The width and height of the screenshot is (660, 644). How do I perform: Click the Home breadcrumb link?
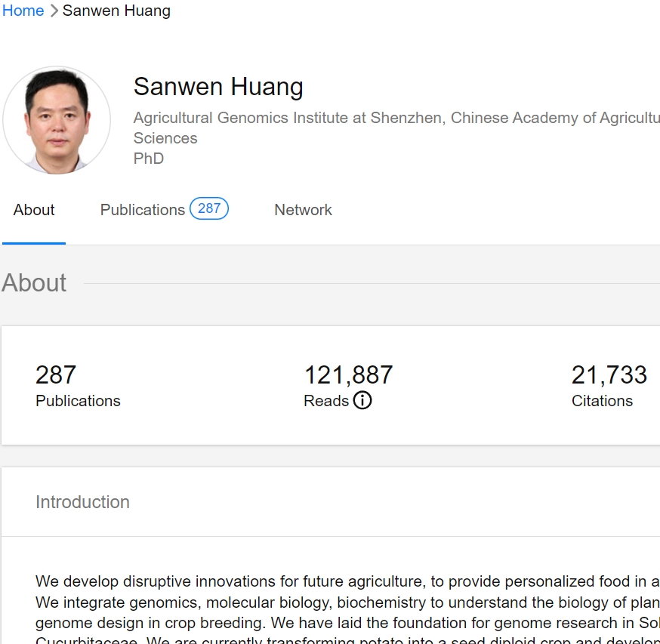pos(22,11)
